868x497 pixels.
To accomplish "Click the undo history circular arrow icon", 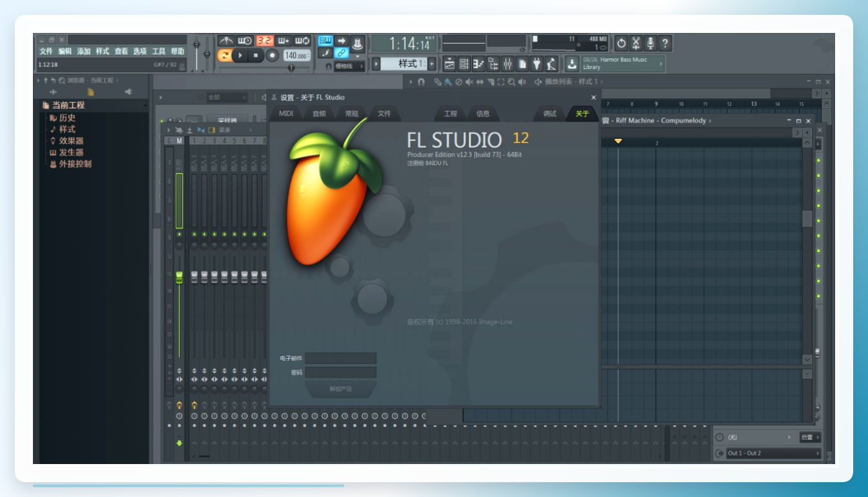I will coord(621,43).
